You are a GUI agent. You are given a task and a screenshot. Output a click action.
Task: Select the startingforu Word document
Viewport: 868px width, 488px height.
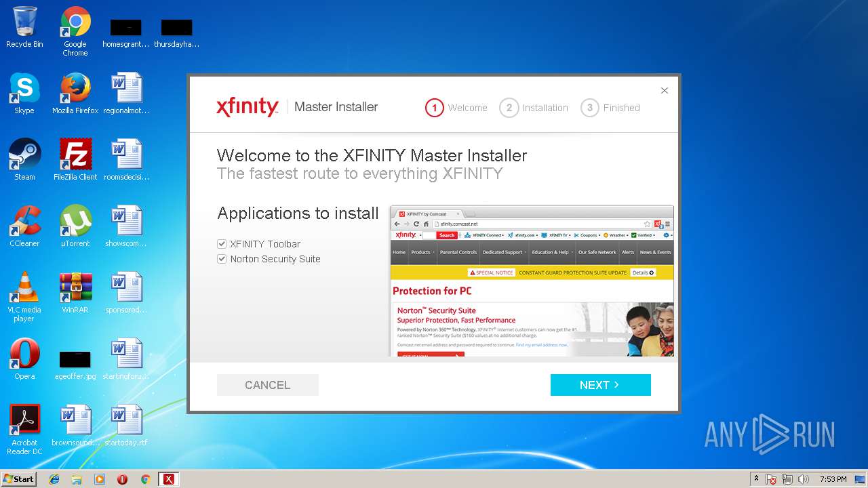(126, 359)
